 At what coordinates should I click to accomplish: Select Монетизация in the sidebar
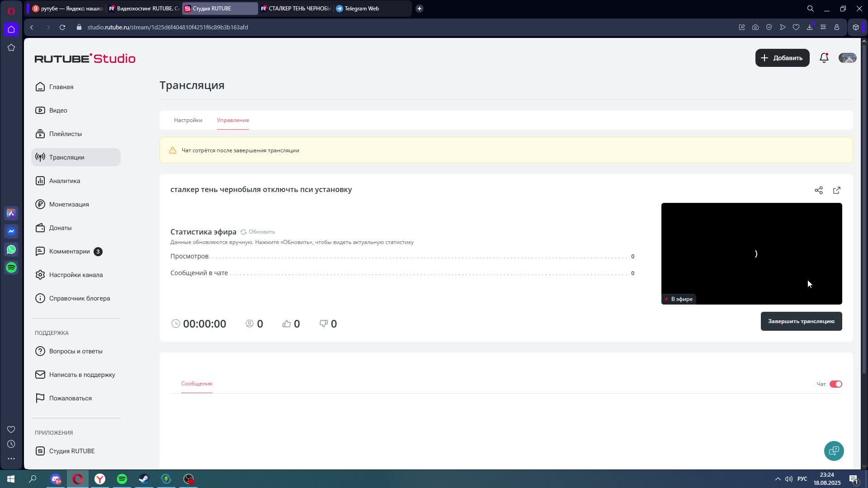point(69,204)
